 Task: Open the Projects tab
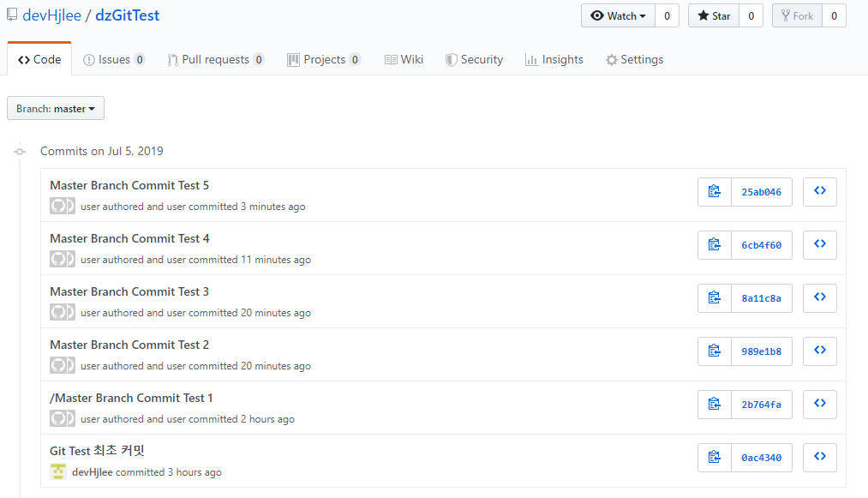[324, 59]
